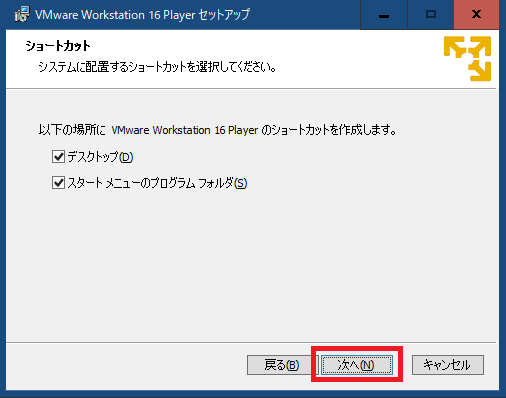
Task: Minimize the VMware setup window
Action: point(384,15)
